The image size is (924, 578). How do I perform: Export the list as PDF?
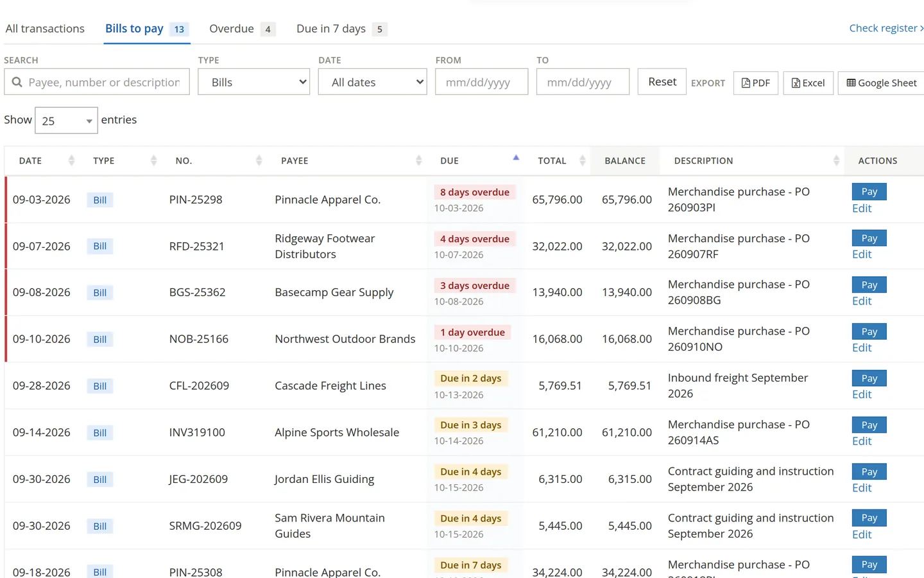[x=756, y=83]
